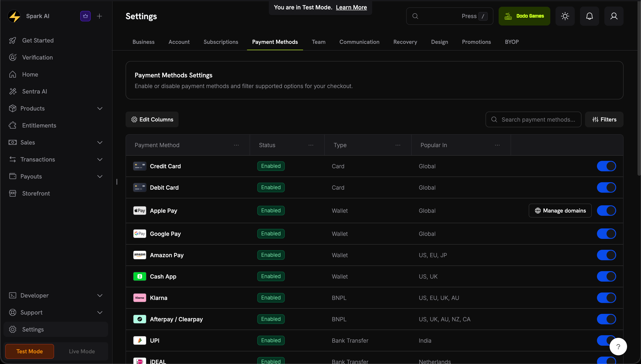
Task: Disable the Credit Card toggle
Action: click(x=606, y=166)
